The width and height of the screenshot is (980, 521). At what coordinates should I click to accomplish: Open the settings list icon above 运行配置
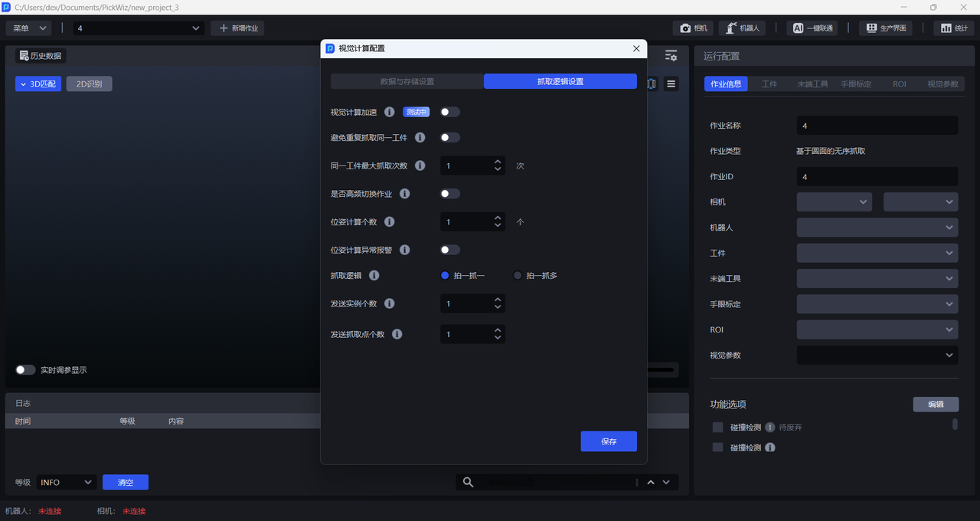[671, 56]
